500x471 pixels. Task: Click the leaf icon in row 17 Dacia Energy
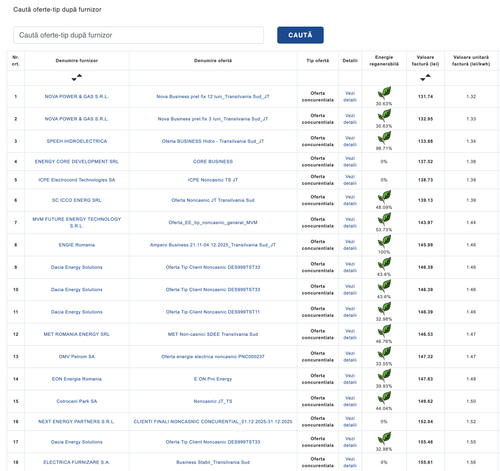click(x=384, y=438)
